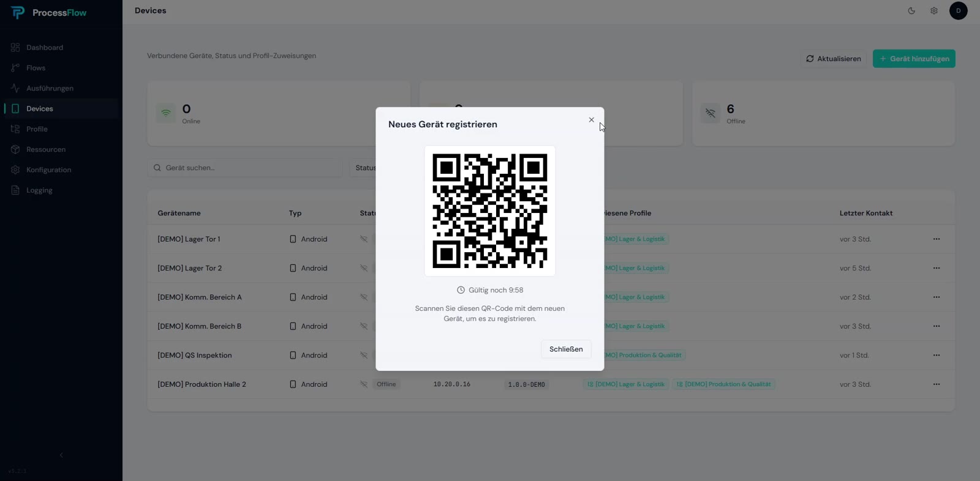Click 'vor 5 Std.' last contact cell
Image resolution: width=980 pixels, height=481 pixels.
855,268
